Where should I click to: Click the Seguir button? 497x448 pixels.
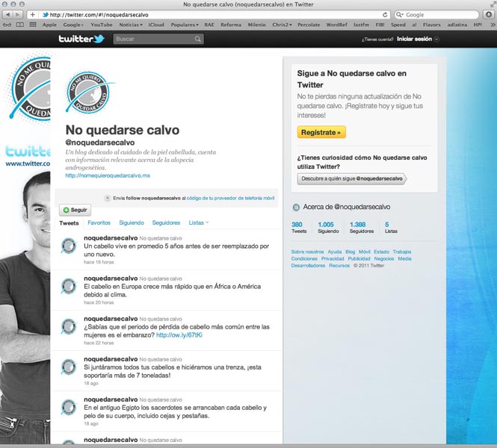click(75, 210)
